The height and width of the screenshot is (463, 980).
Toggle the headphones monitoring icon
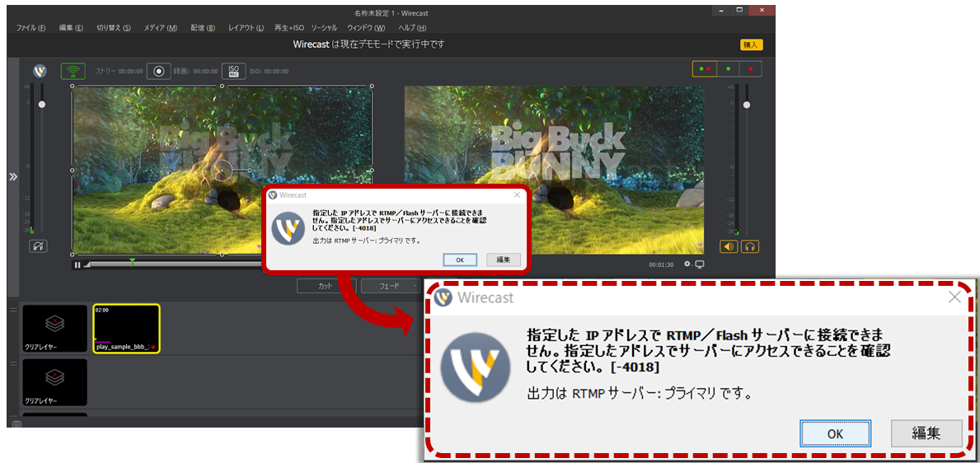[750, 247]
